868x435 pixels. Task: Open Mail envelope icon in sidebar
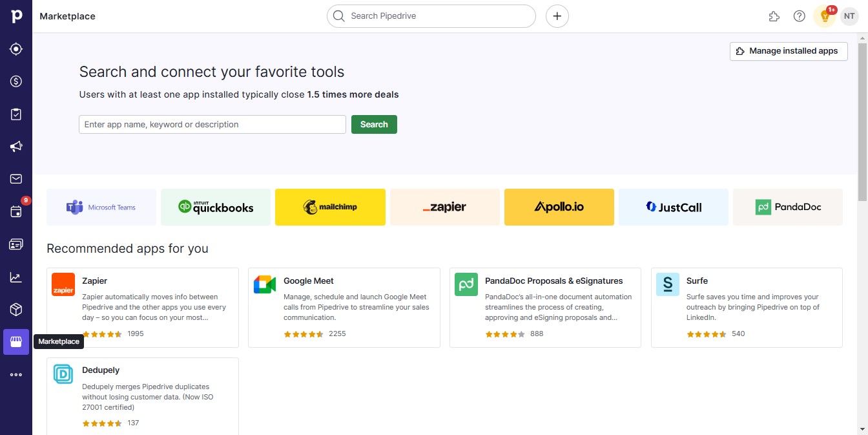tap(16, 179)
